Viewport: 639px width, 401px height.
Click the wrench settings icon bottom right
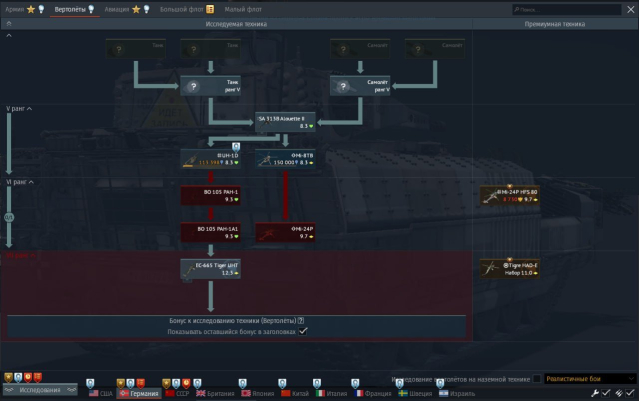(592, 393)
